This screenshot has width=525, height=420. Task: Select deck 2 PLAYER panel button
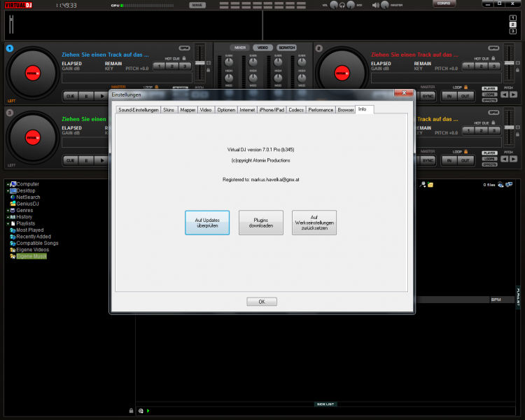pos(489,88)
